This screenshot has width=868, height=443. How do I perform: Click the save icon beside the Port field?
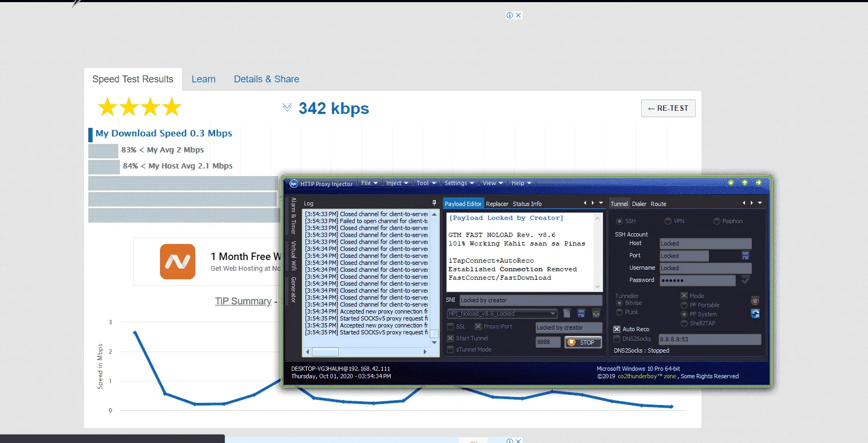click(x=745, y=256)
